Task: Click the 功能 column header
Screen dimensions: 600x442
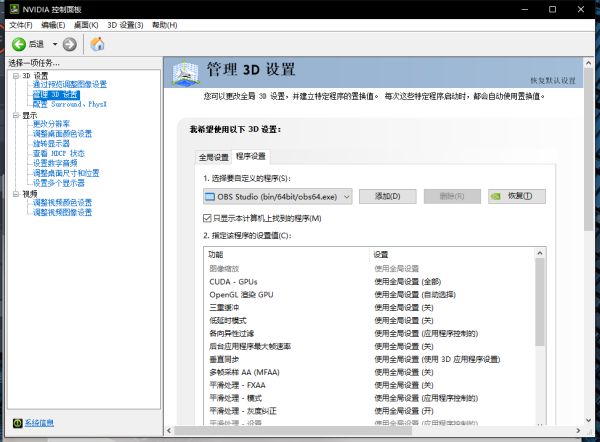Action: pos(287,254)
